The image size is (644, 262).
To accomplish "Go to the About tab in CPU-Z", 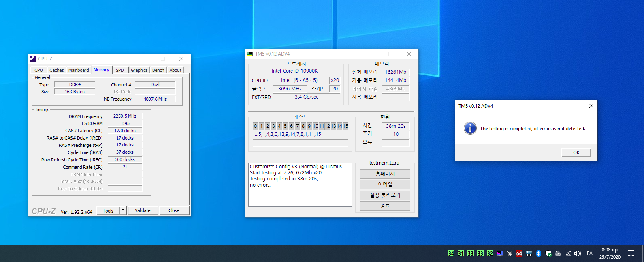I will click(175, 70).
